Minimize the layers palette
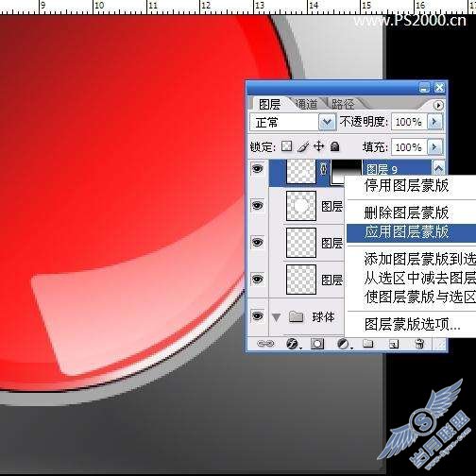This screenshot has width=476, height=476. pyautogui.click(x=424, y=88)
